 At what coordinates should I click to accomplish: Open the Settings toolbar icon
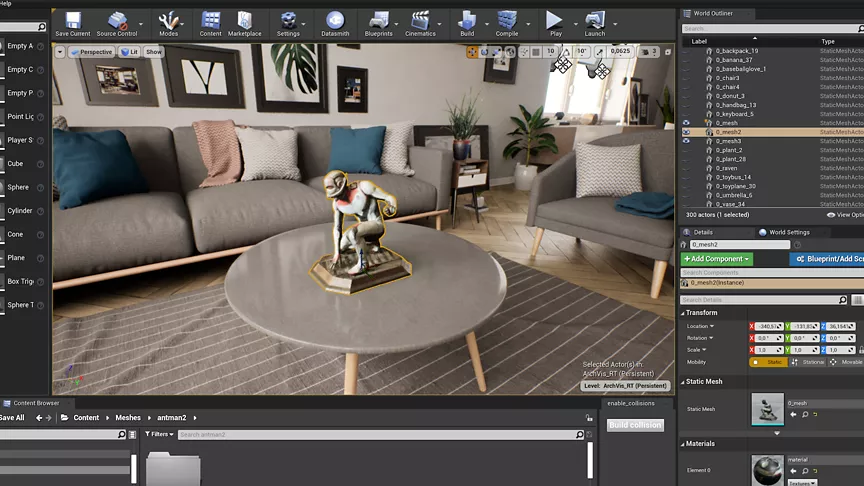pos(288,24)
